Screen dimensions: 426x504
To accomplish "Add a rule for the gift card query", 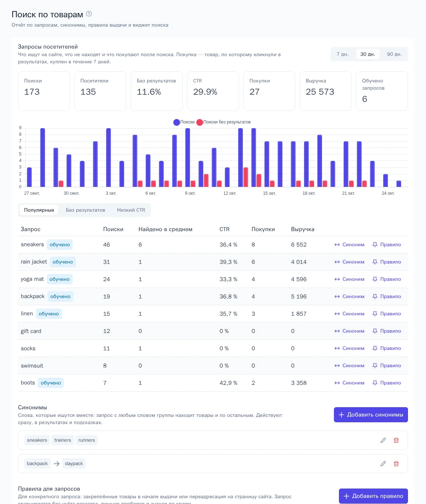I will (387, 331).
